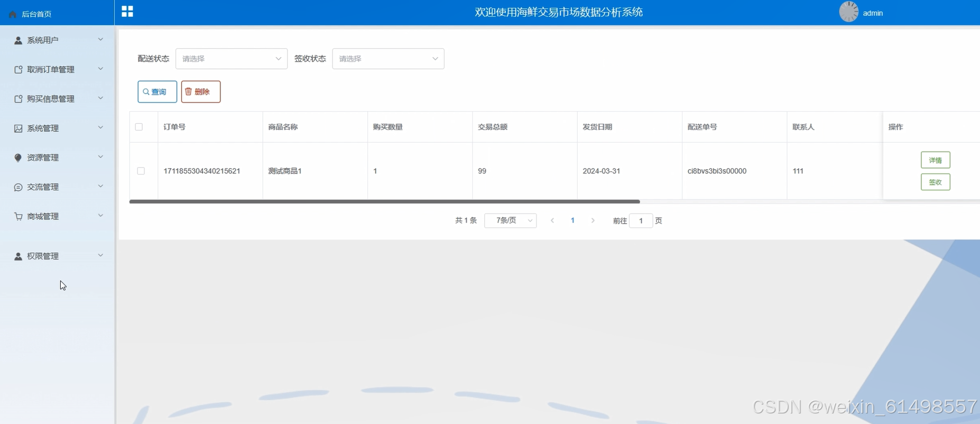Image resolution: width=980 pixels, height=424 pixels.
Task: Click the 签收 sign-for button
Action: tap(935, 182)
